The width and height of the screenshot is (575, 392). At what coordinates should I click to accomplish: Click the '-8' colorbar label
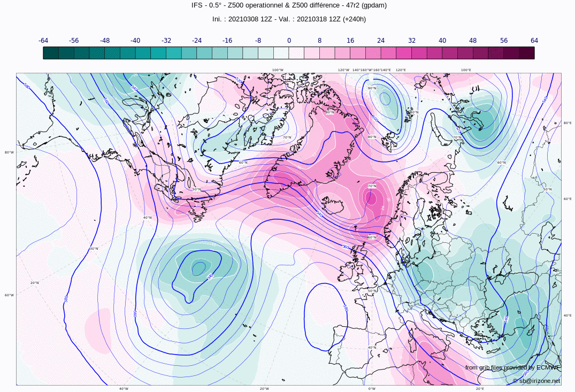click(258, 40)
